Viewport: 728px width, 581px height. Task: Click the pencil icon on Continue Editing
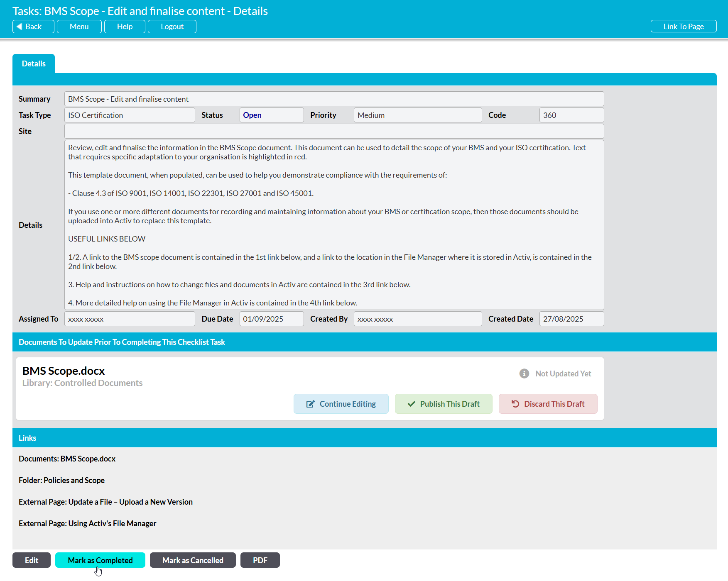310,404
